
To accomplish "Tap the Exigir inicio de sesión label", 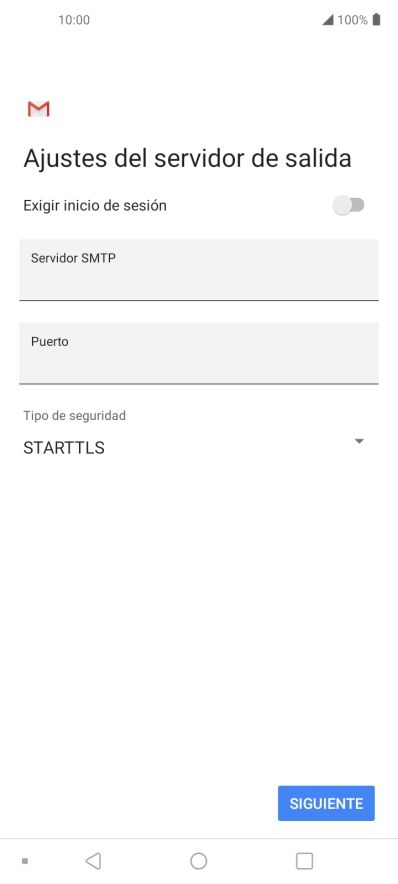I will click(95, 206).
